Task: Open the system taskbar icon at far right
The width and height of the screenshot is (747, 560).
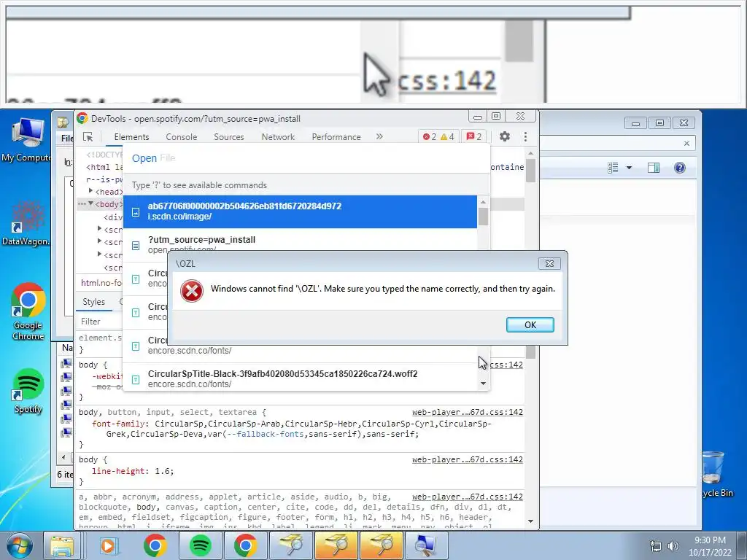Action: coord(426,545)
